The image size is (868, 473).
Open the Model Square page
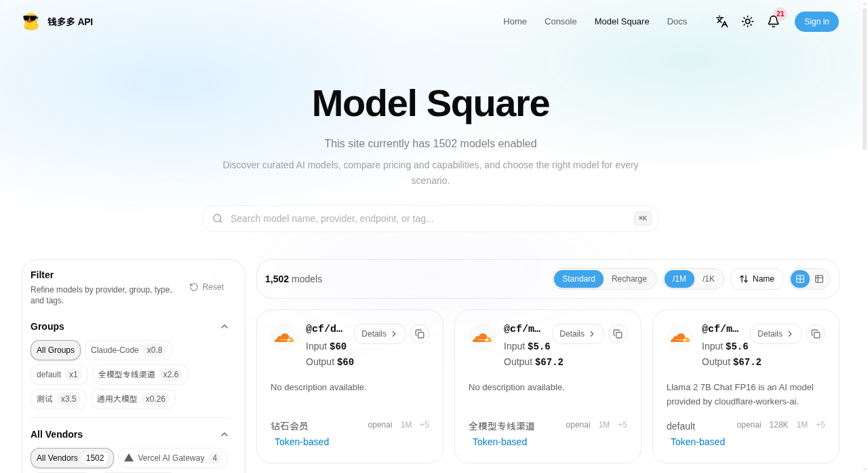coord(622,22)
